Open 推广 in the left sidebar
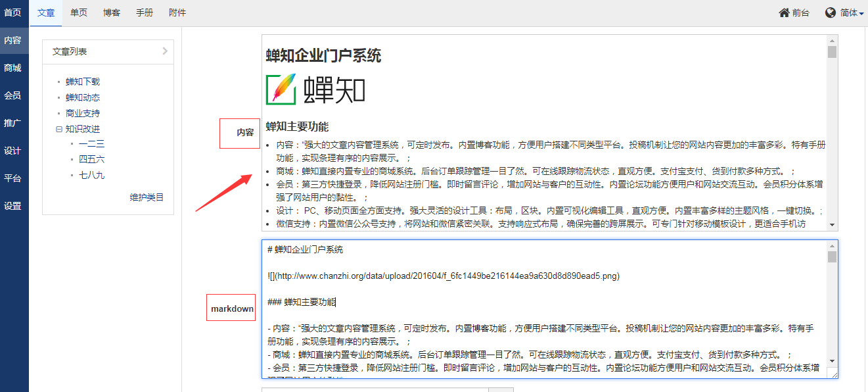This screenshot has width=868, height=392. pos(14,123)
